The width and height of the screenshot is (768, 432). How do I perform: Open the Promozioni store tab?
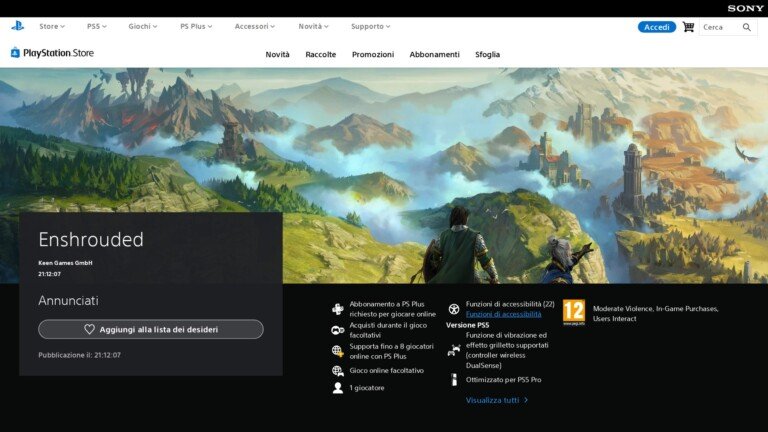pyautogui.click(x=373, y=54)
